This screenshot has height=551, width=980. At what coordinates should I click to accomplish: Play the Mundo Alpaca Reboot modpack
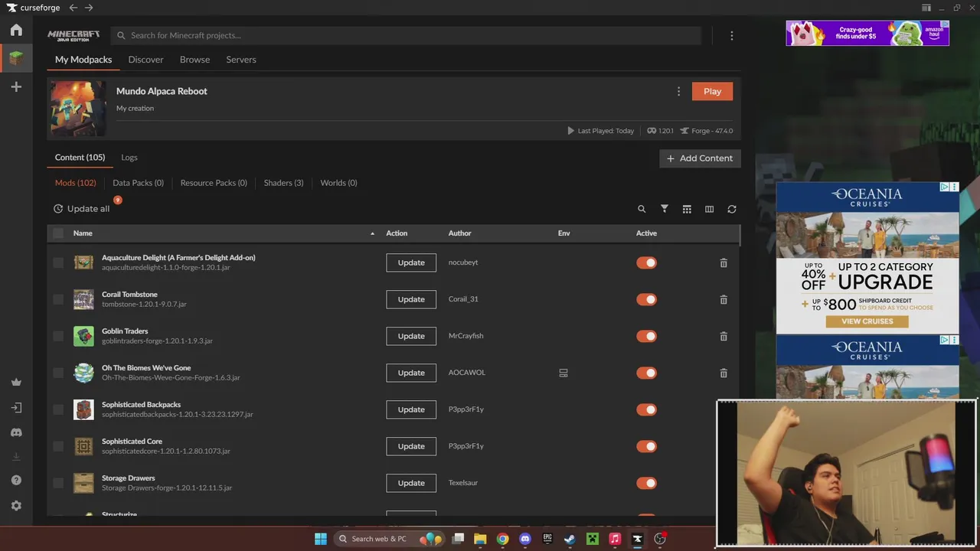712,91
